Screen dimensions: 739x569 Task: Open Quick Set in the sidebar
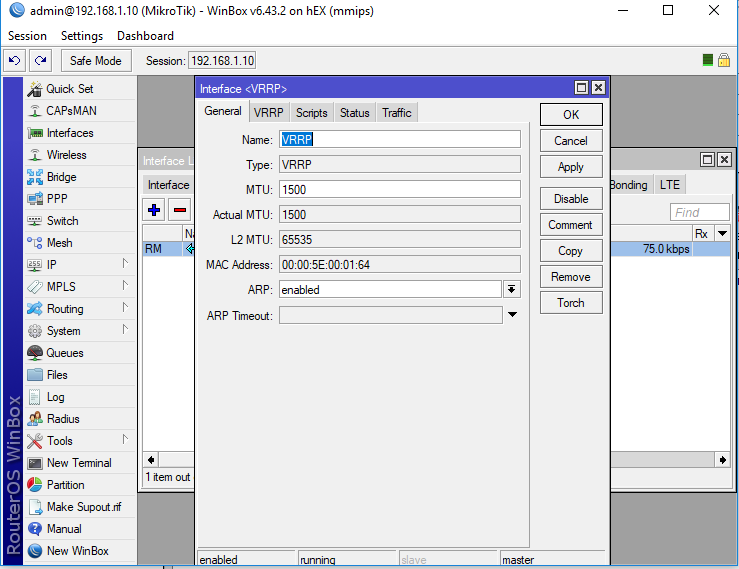coord(79,89)
